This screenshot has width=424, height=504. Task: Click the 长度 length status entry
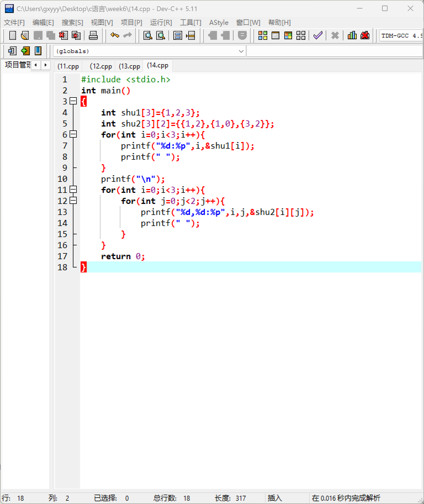230,498
